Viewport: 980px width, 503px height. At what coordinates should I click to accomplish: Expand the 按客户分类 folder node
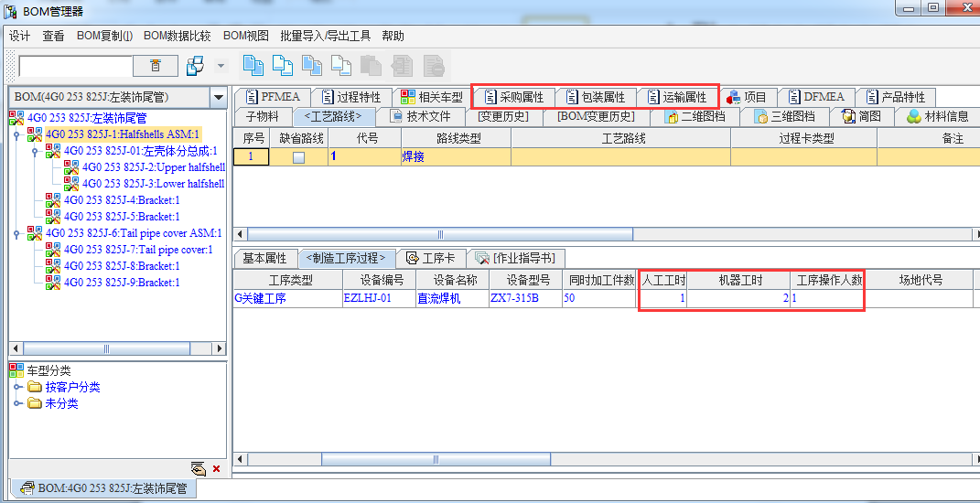pyautogui.click(x=17, y=388)
